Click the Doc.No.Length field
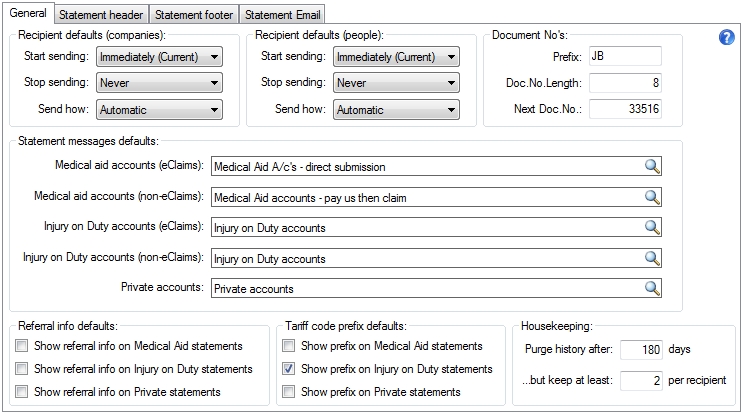743x414 pixels. tap(625, 83)
